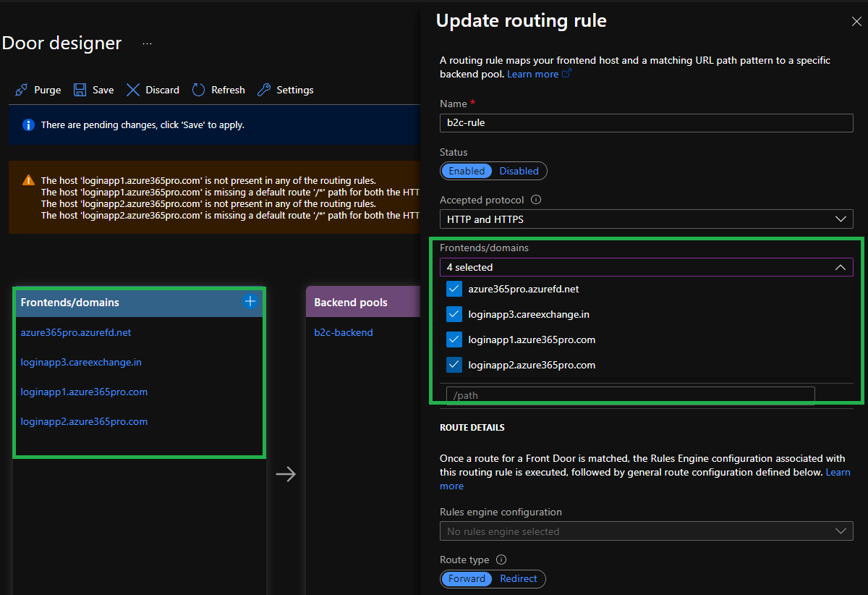Open loginapp3.careexchange.in link in the designer's frontends list
The image size is (868, 595).
pyautogui.click(x=81, y=362)
